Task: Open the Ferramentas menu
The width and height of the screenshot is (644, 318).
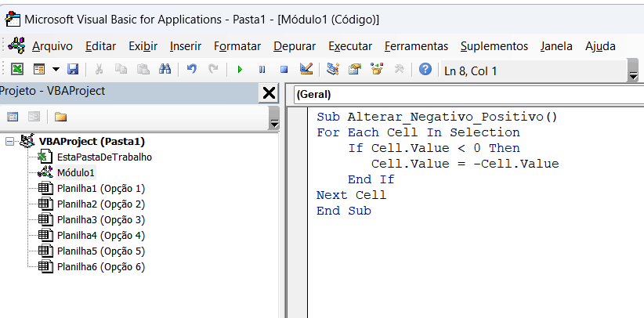Action: click(x=416, y=46)
